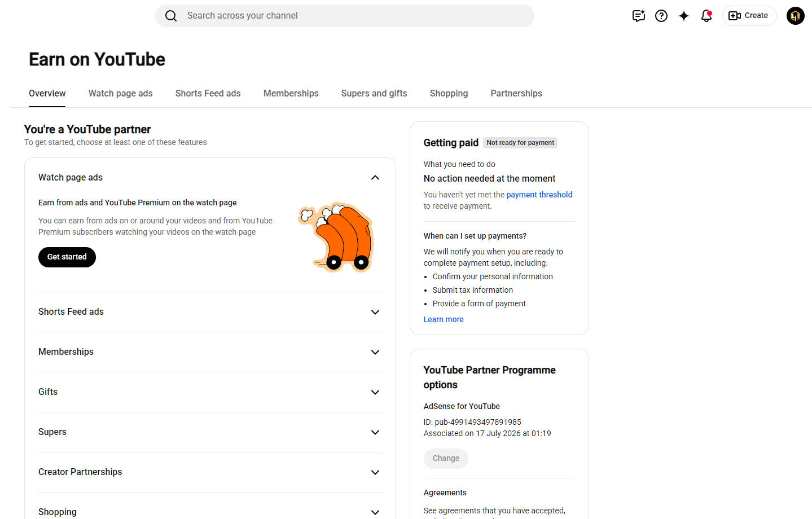812x519 pixels.
Task: Go to the Memberships tab
Action: 291,94
